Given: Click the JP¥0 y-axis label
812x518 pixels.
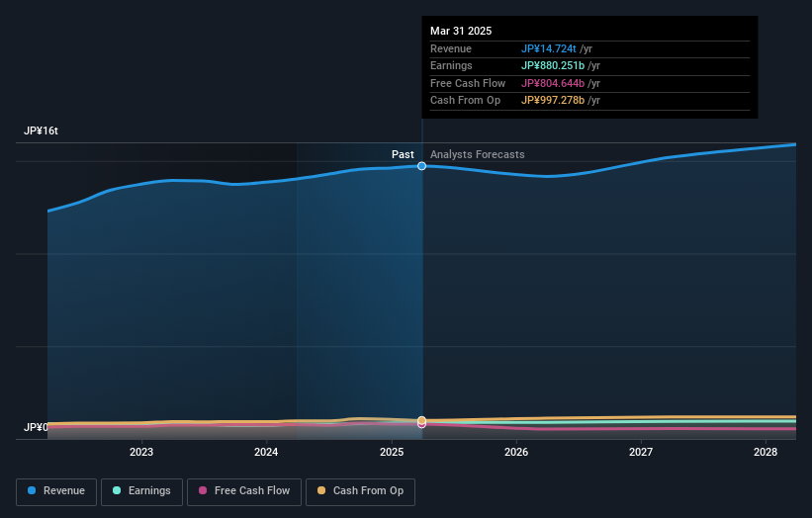Looking at the screenshot, I should tap(36, 427).
